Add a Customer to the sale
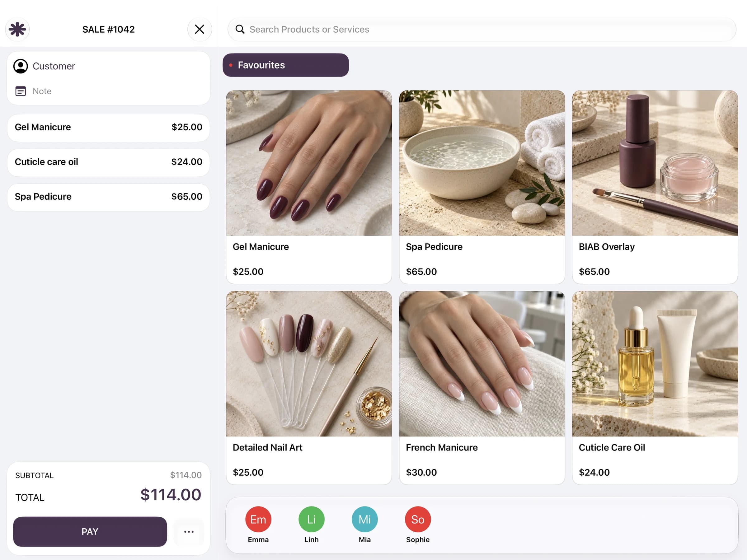Screen dimensions: 747x560 [108, 66]
